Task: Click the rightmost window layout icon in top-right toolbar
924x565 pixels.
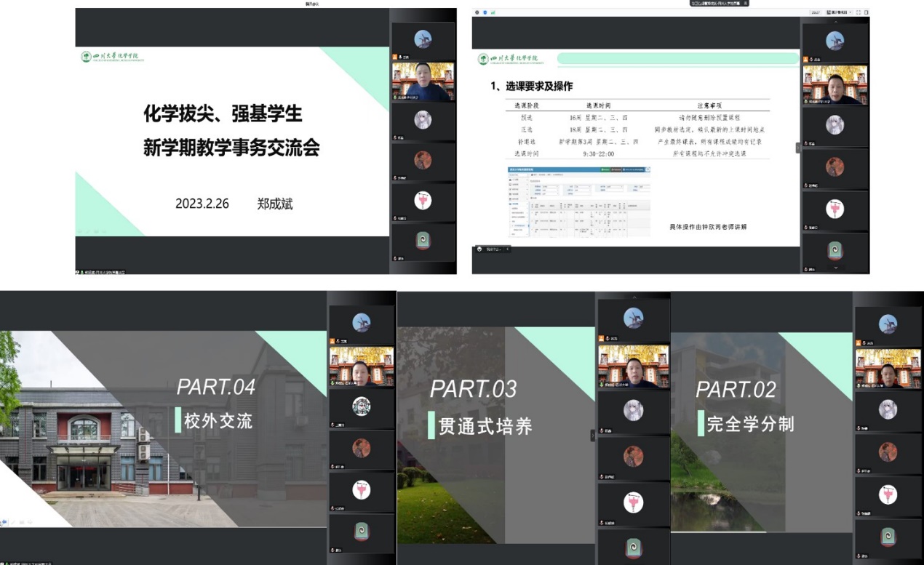Action: click(x=867, y=12)
